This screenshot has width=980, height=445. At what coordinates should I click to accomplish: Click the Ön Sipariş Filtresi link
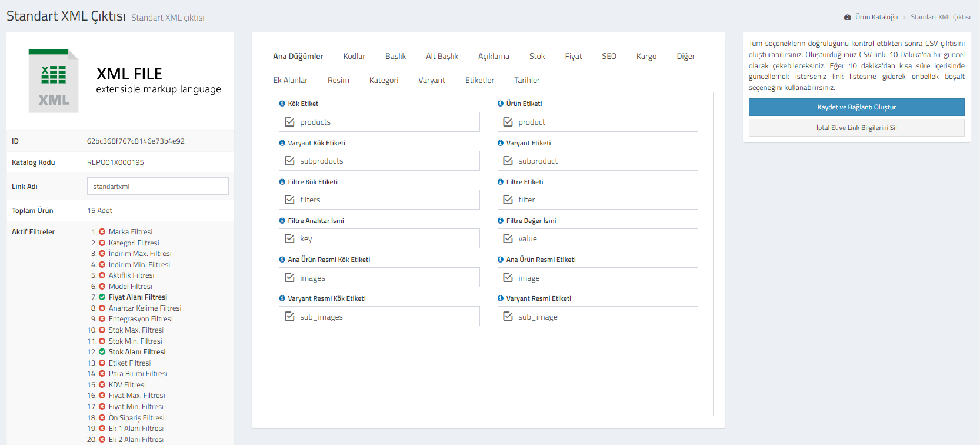tap(136, 418)
